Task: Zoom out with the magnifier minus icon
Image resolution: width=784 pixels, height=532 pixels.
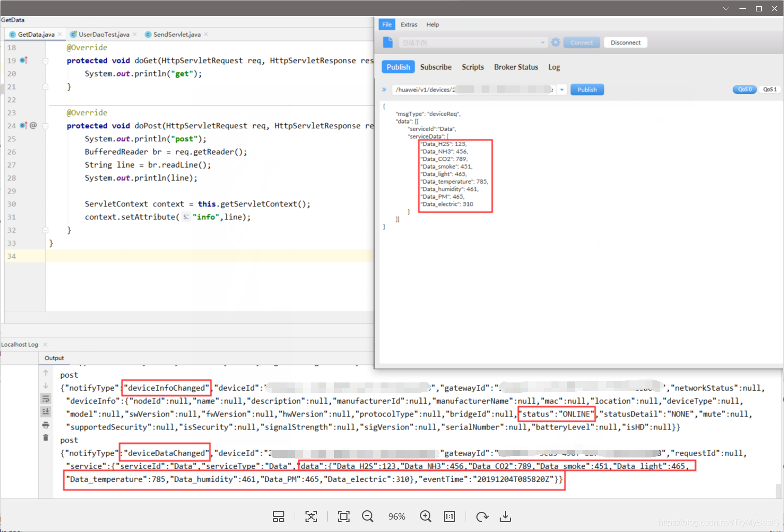Action: (x=368, y=516)
